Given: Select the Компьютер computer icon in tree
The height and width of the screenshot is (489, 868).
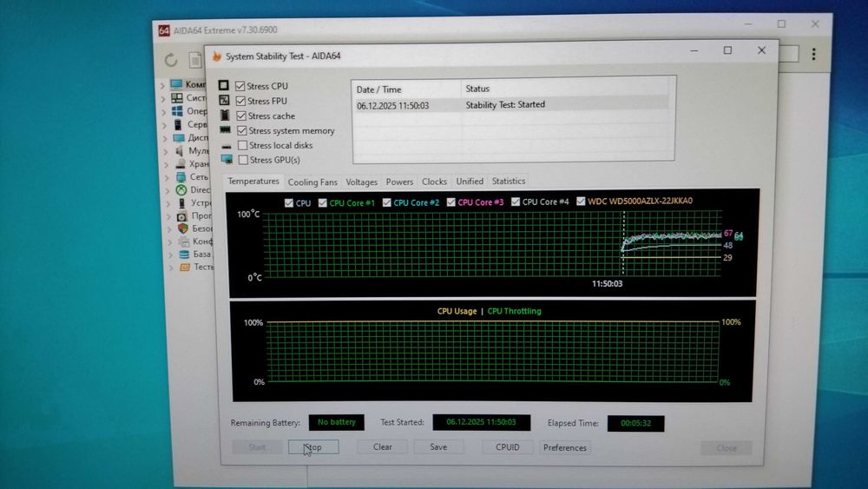Looking at the screenshot, I should tap(176, 84).
